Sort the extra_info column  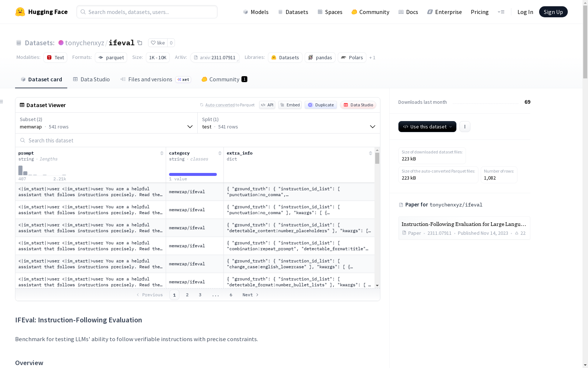tap(370, 153)
